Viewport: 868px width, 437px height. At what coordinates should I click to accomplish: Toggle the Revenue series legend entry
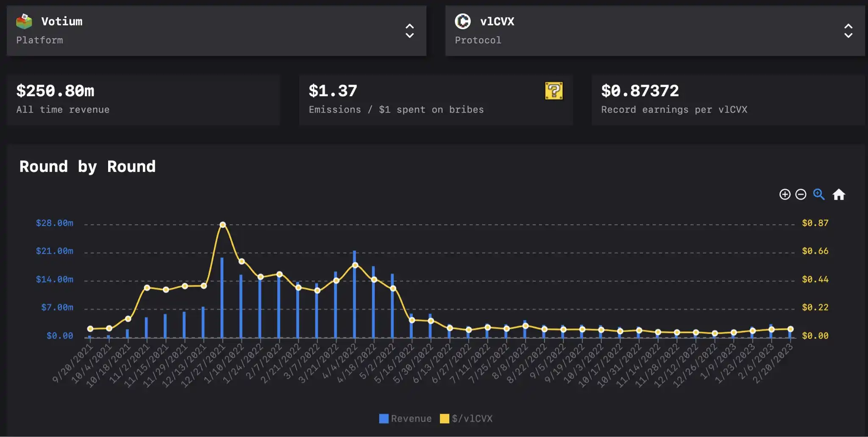point(405,418)
